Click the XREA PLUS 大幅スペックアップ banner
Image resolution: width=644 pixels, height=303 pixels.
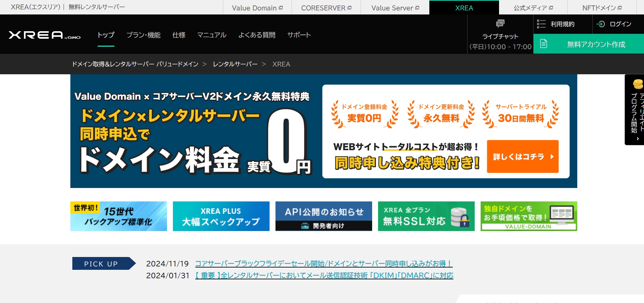tap(221, 216)
